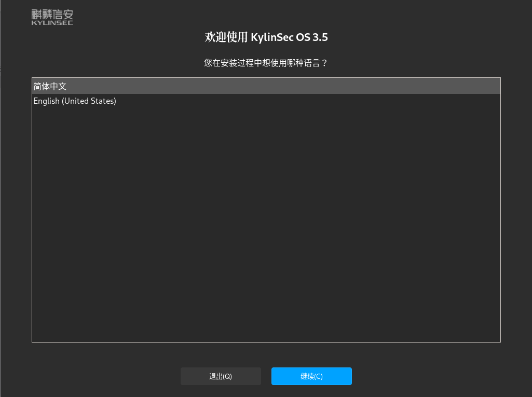Click the KylinSec logo in the corner
Screen dimensions: 532x397
(x=52, y=17)
